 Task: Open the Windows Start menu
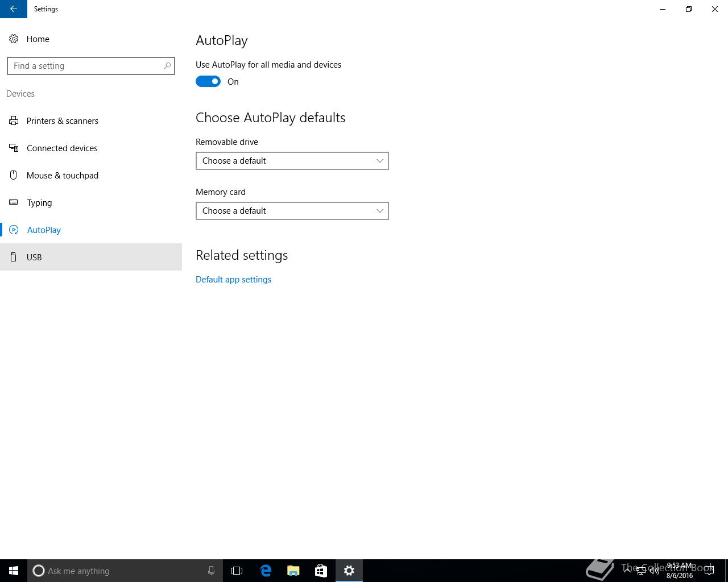(14, 571)
